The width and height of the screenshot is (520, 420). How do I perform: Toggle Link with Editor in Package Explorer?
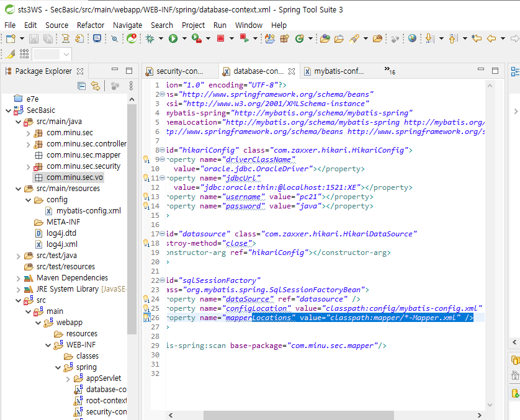pos(96,86)
